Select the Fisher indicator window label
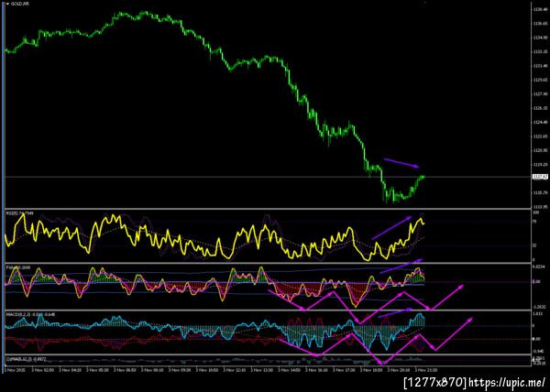 tap(18, 267)
